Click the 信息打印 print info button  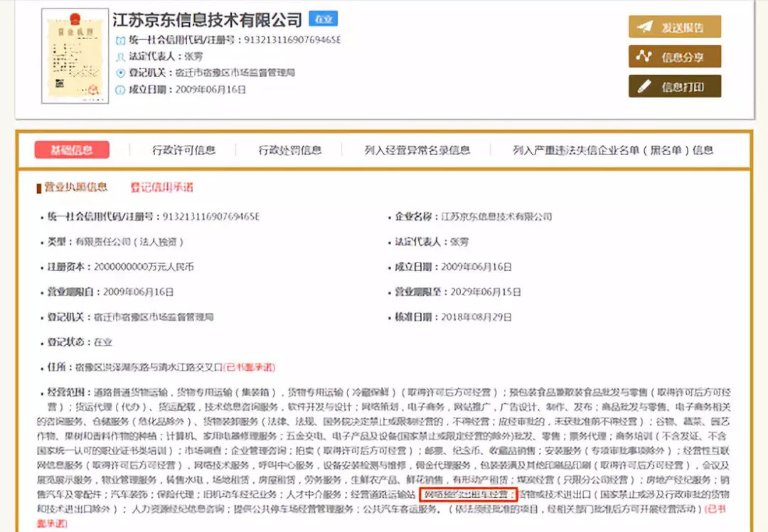pos(674,86)
